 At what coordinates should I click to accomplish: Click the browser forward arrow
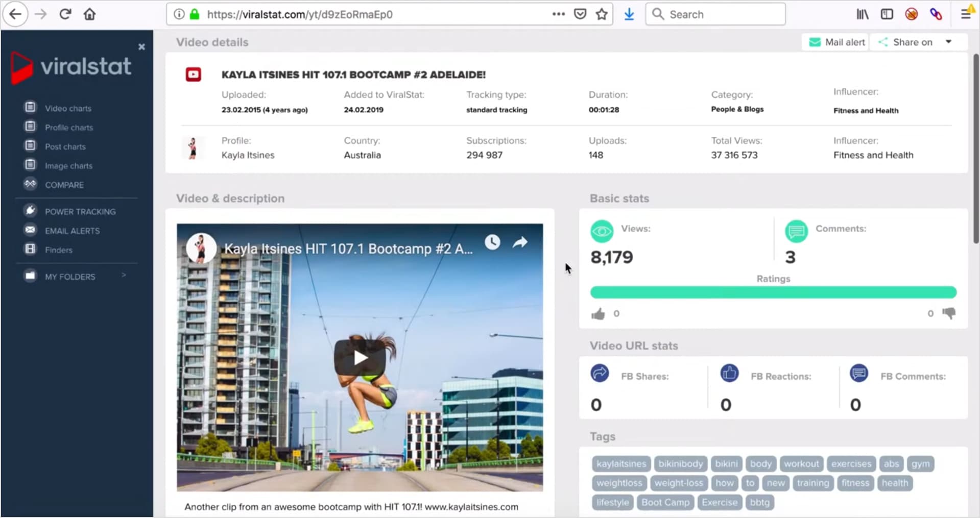point(40,14)
